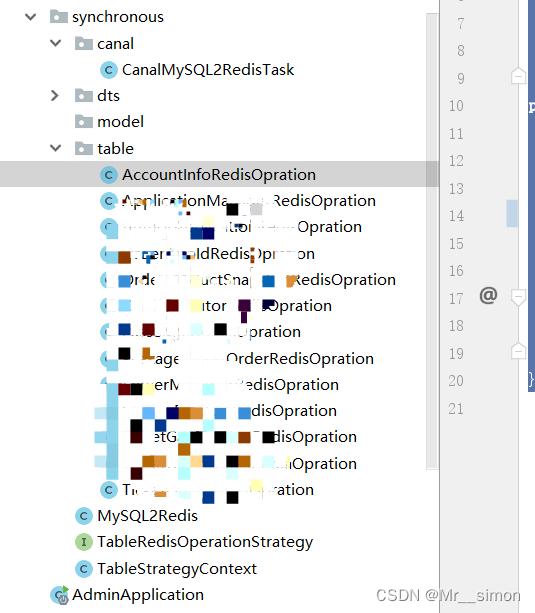This screenshot has width=535, height=613.
Task: Open the TableStrategyContext file
Action: pyautogui.click(x=177, y=569)
